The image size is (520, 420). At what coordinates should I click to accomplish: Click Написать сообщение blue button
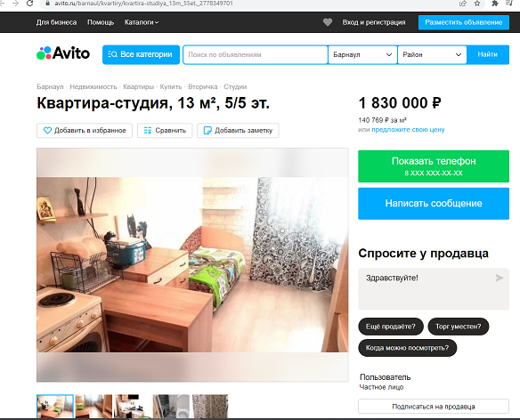click(x=434, y=204)
